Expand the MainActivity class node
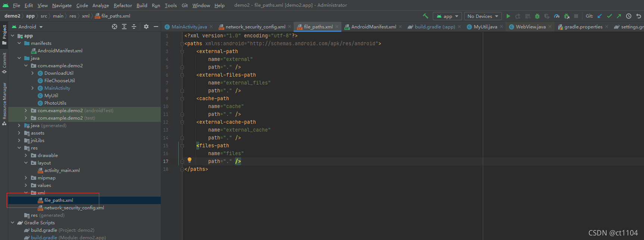This screenshot has width=644, height=240. 32,88
